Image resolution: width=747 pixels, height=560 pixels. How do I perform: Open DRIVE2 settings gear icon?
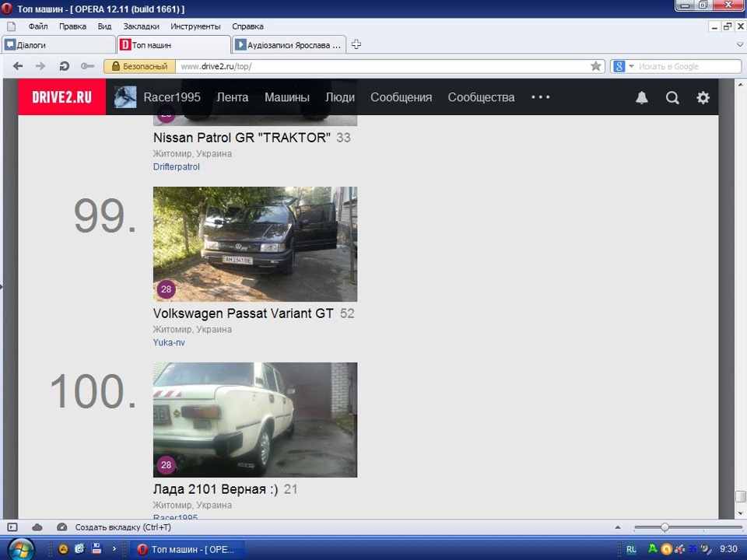703,98
